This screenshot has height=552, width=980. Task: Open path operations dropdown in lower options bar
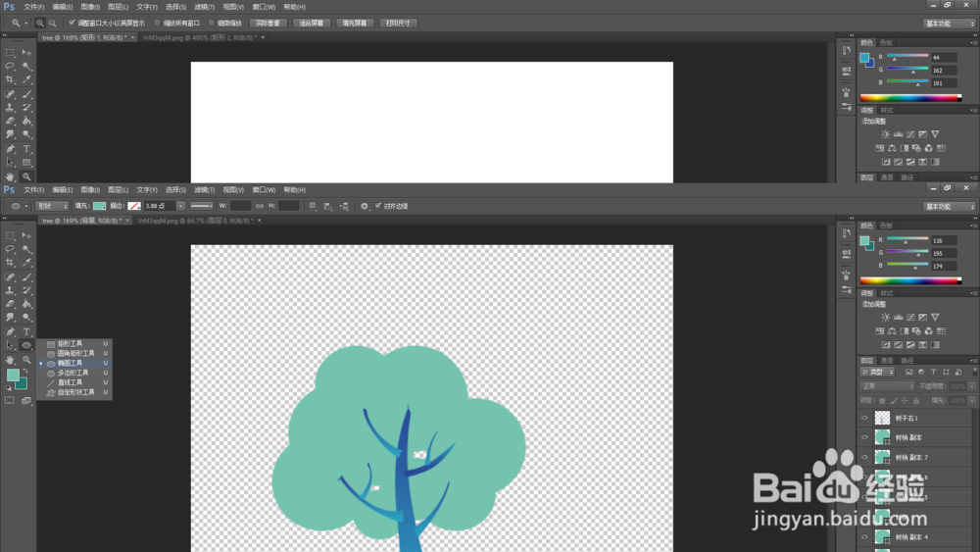pos(313,206)
